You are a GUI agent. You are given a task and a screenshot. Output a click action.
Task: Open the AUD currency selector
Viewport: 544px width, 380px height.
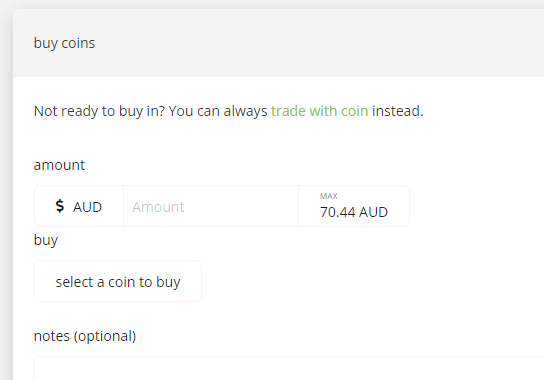(79, 206)
